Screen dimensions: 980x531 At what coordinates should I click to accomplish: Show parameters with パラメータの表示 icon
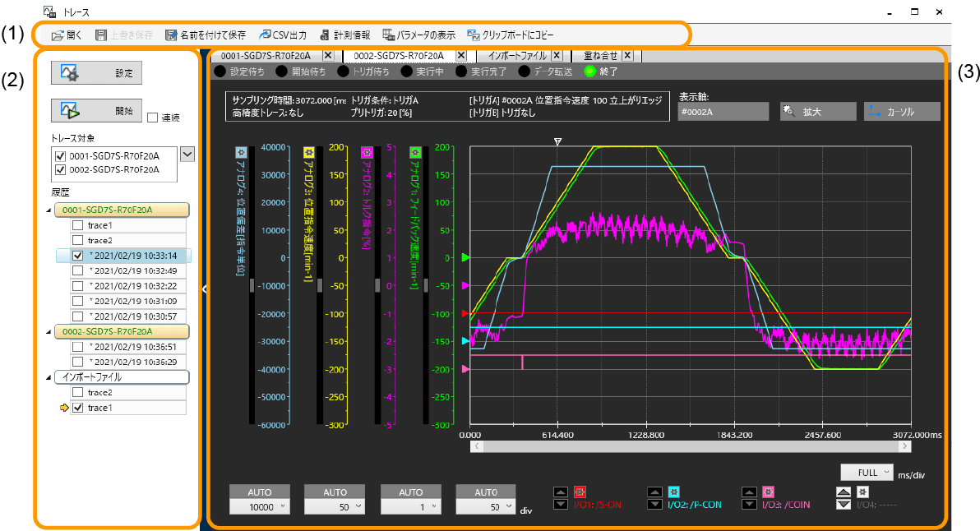389,35
